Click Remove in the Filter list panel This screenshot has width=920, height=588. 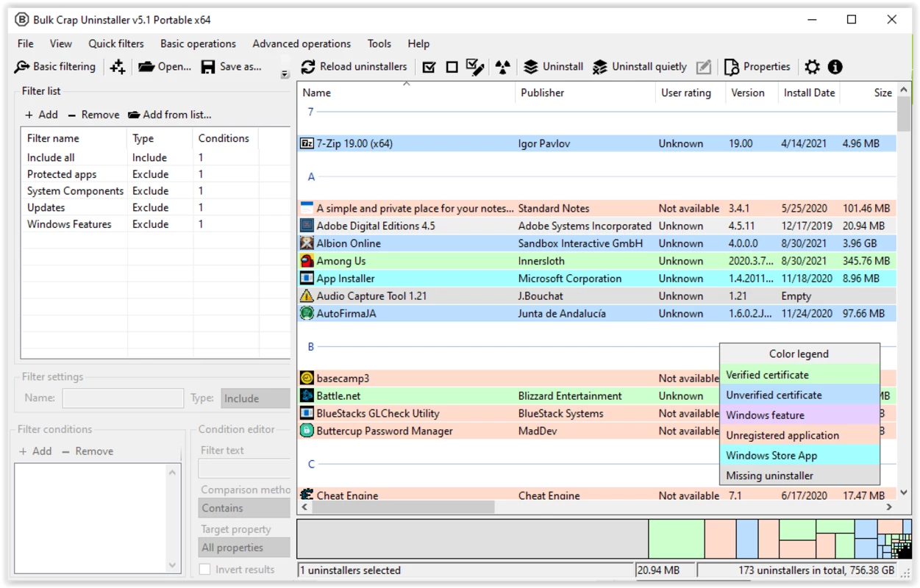tap(93, 115)
